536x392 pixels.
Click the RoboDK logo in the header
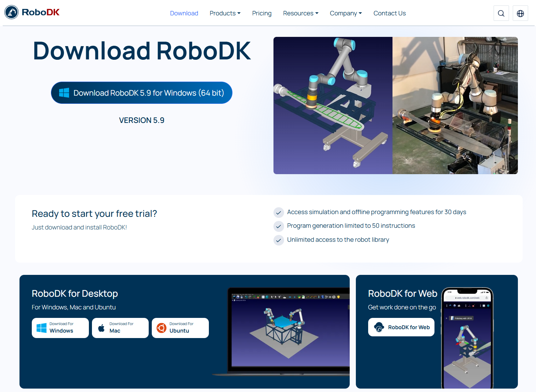(32, 12)
